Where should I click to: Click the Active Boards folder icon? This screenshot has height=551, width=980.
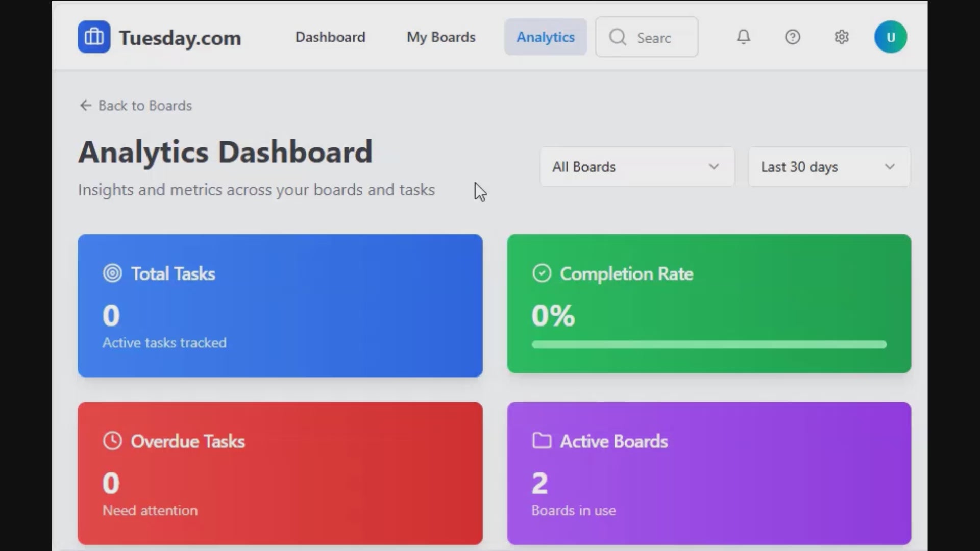point(542,441)
